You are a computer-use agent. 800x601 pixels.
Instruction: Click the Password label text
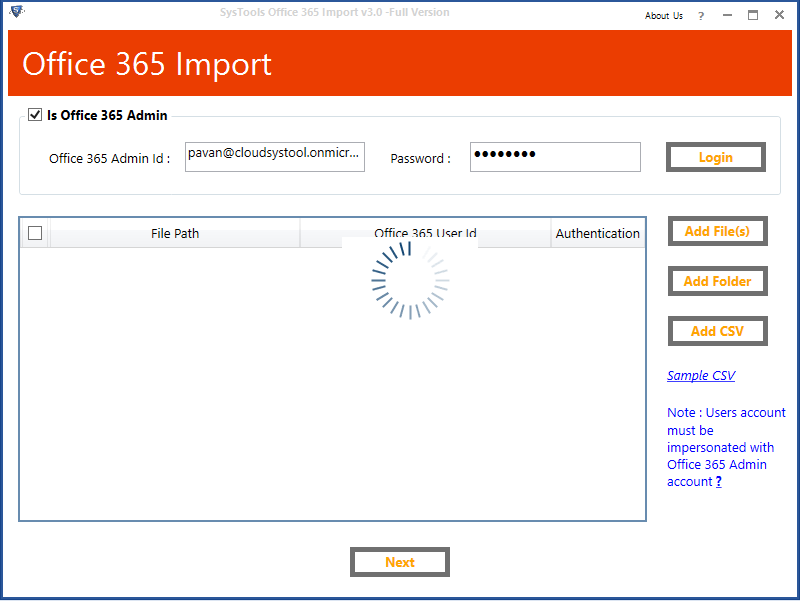tap(420, 159)
